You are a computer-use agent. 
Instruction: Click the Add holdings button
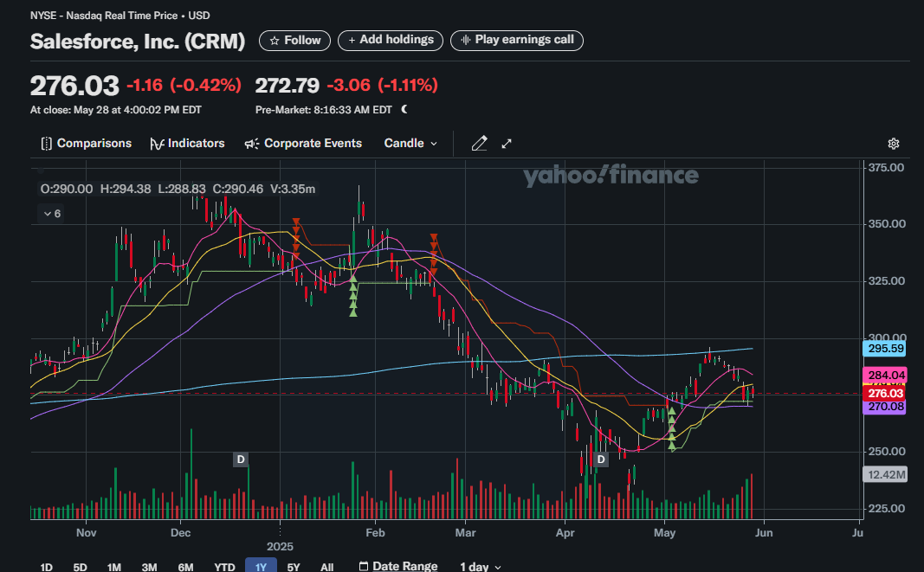click(x=390, y=40)
